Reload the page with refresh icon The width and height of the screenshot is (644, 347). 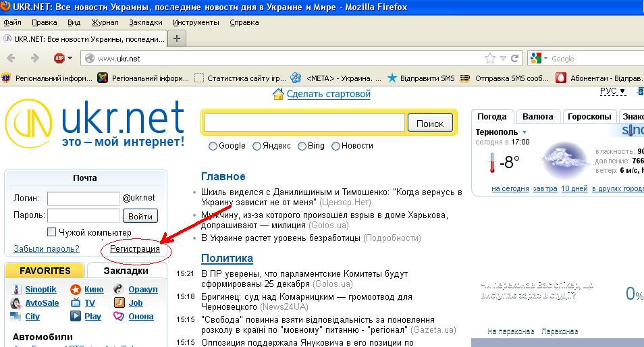click(x=514, y=58)
